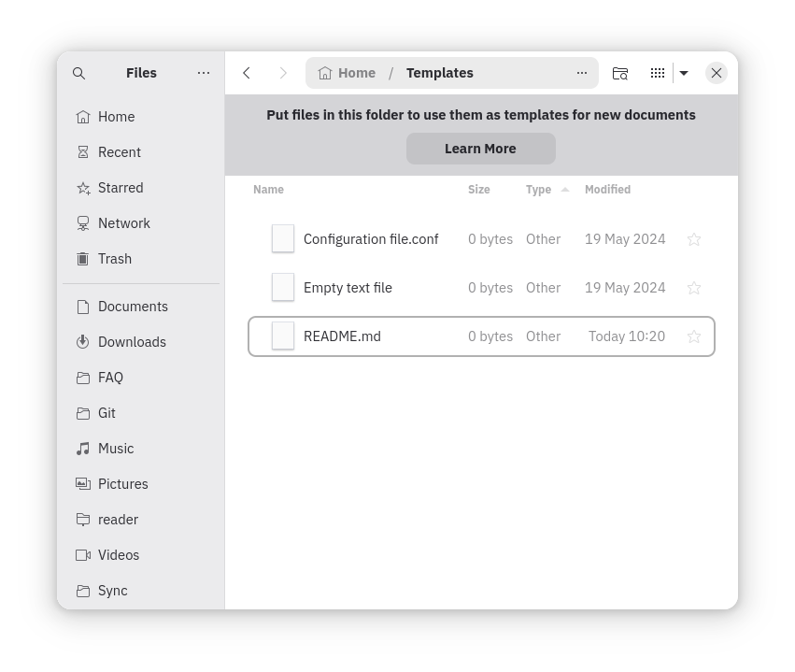Open Starred in the sidebar
Screen dimensions: 795x672
[x=141, y=188]
